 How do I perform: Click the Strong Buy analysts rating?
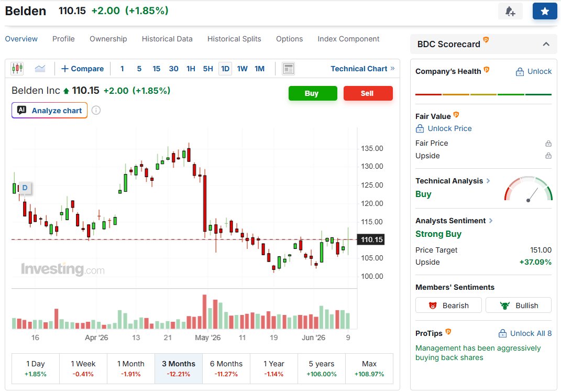pyautogui.click(x=438, y=234)
